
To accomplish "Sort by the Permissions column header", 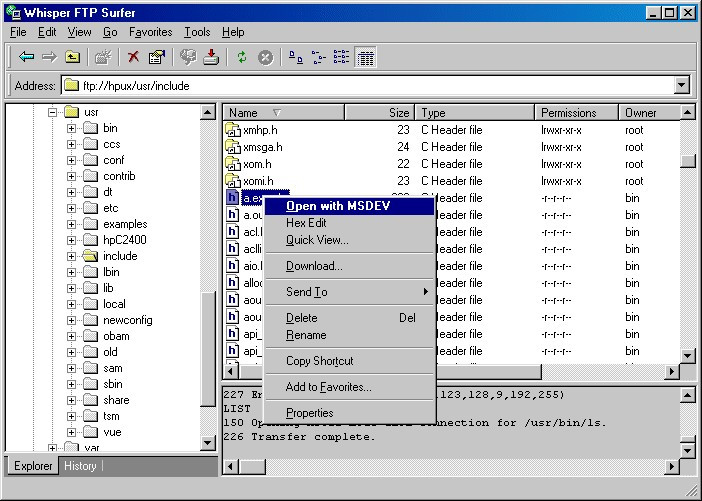I will (x=577, y=113).
